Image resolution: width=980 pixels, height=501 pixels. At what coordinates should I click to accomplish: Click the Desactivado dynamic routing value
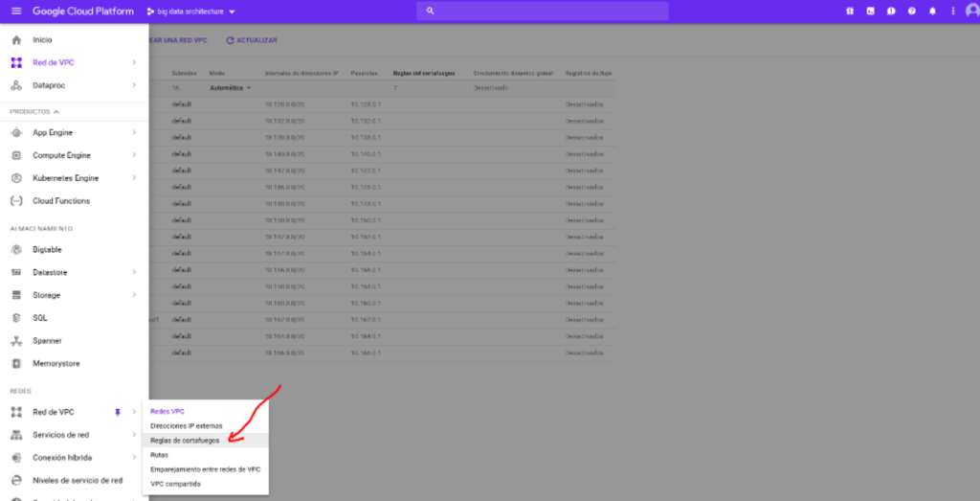tap(491, 88)
